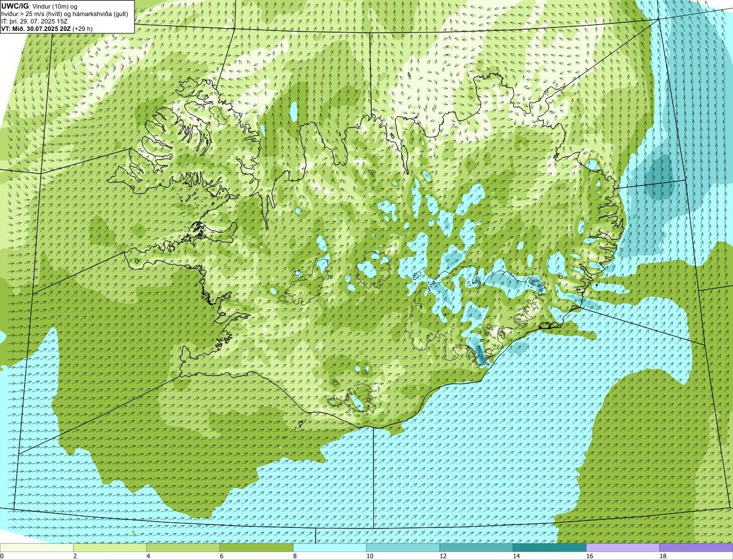The width and height of the screenshot is (733, 560).
Task: Click the light purple 16–18 m/s legend swatch
Action: 623,548
